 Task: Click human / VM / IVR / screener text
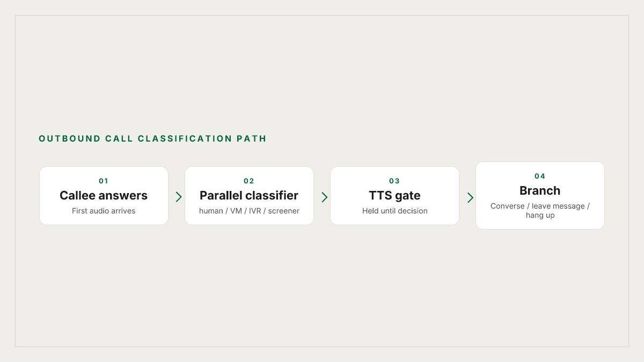click(x=249, y=211)
